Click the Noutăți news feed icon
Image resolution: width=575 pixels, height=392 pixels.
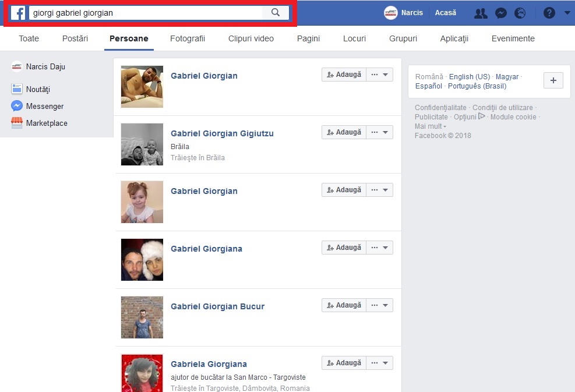17,89
